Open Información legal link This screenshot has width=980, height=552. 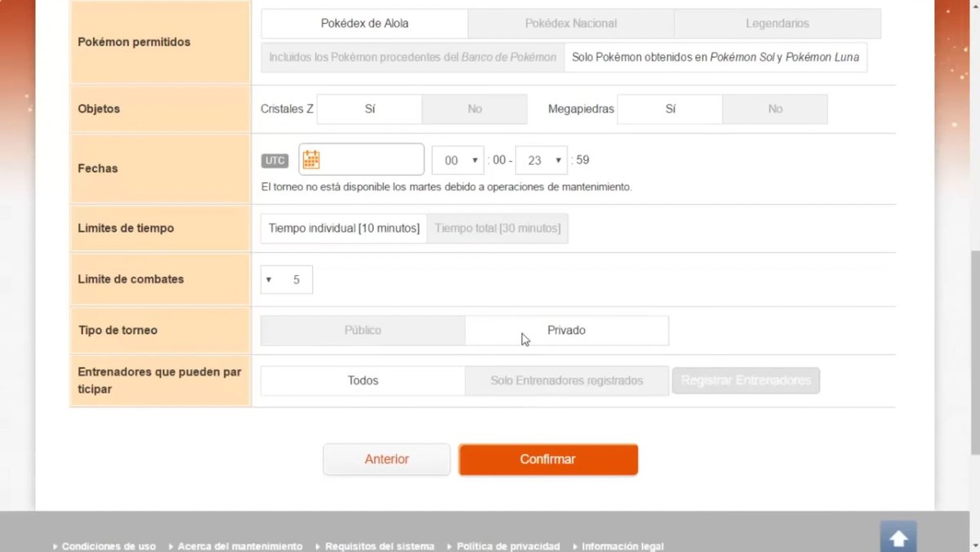623,546
